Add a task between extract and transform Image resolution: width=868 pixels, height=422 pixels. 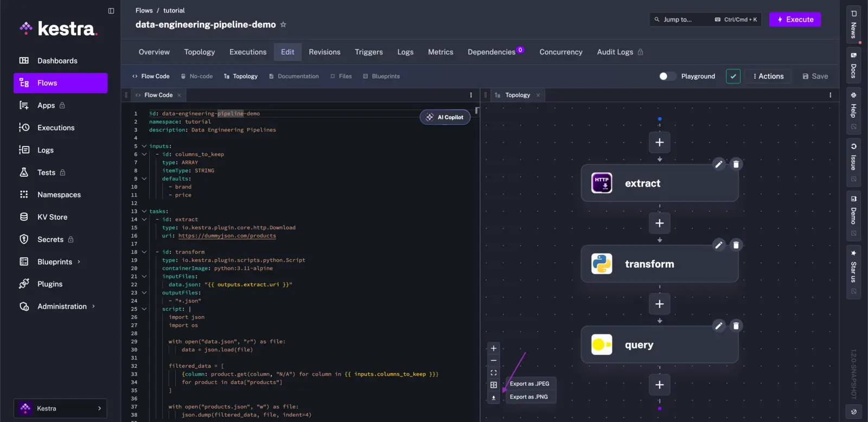(x=660, y=223)
